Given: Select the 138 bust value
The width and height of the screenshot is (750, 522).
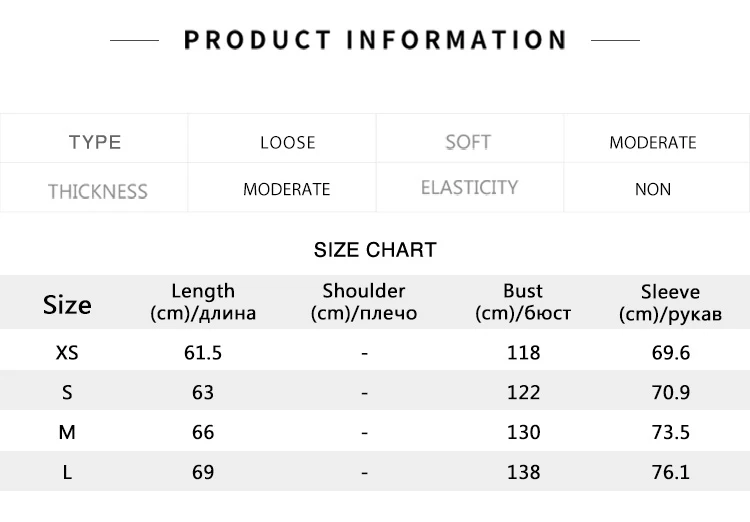Looking at the screenshot, I should [x=523, y=471].
